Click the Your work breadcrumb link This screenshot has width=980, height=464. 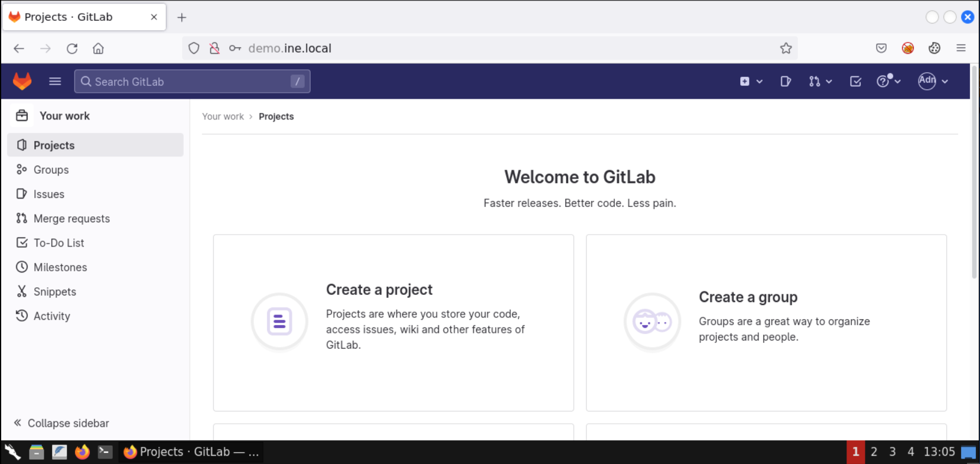223,116
